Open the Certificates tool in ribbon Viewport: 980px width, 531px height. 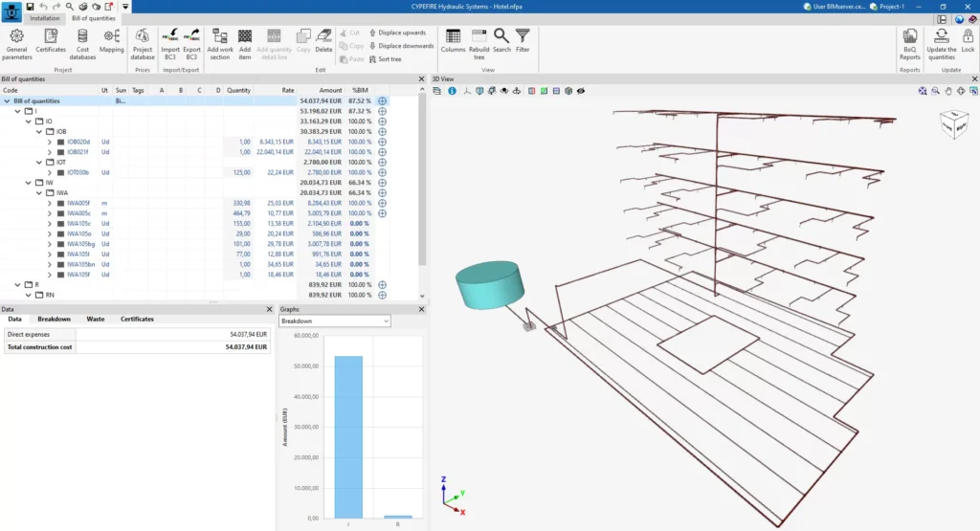point(51,41)
